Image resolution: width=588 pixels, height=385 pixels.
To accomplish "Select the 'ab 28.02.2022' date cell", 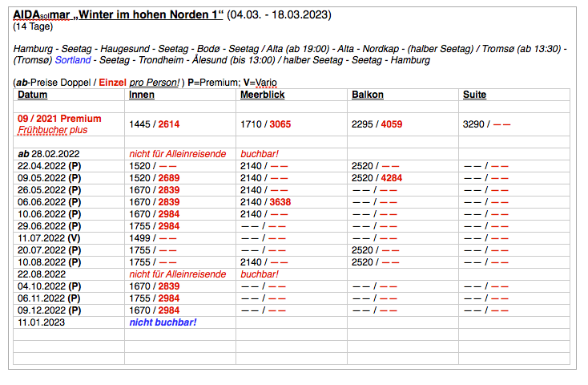I will tap(49, 152).
